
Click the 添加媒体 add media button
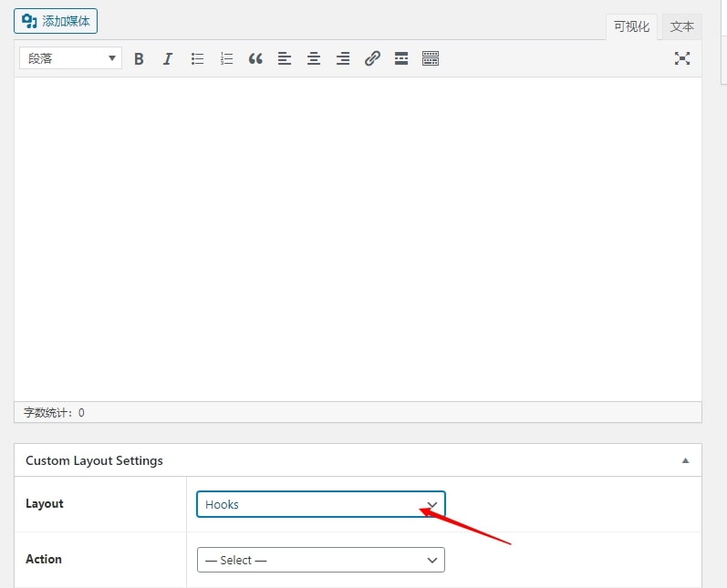click(x=56, y=21)
